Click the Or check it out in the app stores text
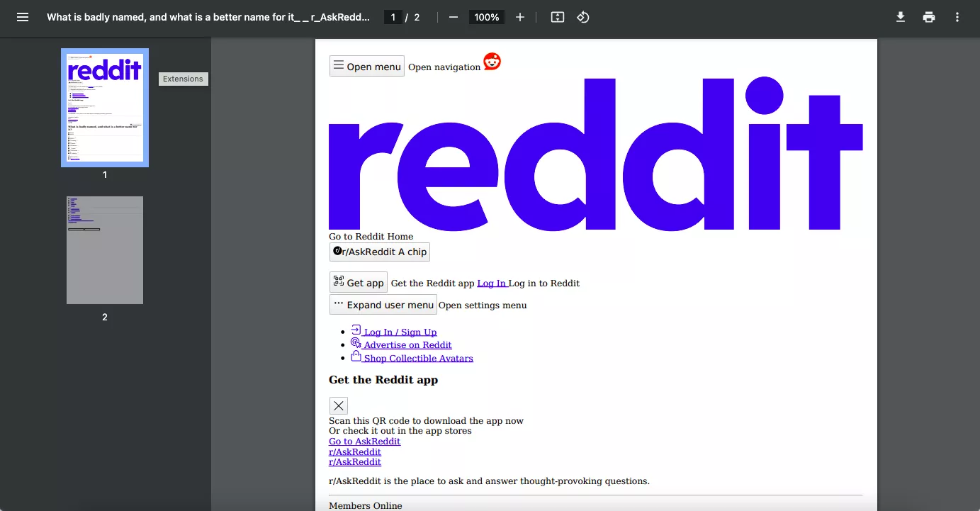 click(x=400, y=430)
